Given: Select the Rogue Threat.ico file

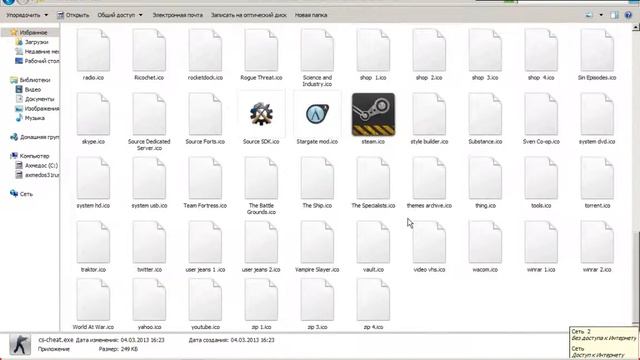Looking at the screenshot, I should click(261, 54).
